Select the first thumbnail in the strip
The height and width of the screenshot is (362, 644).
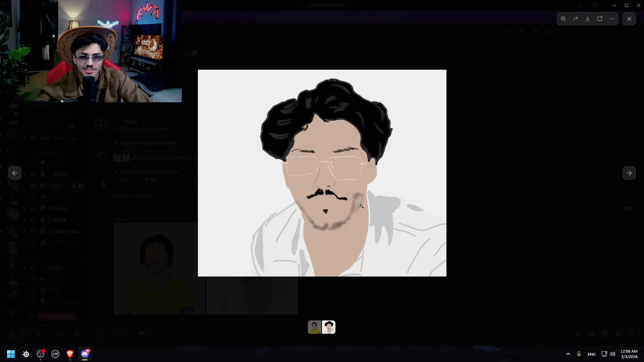314,327
